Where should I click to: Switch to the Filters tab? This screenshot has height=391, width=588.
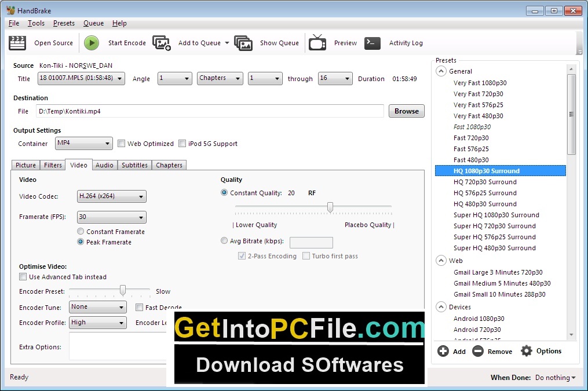tap(53, 165)
